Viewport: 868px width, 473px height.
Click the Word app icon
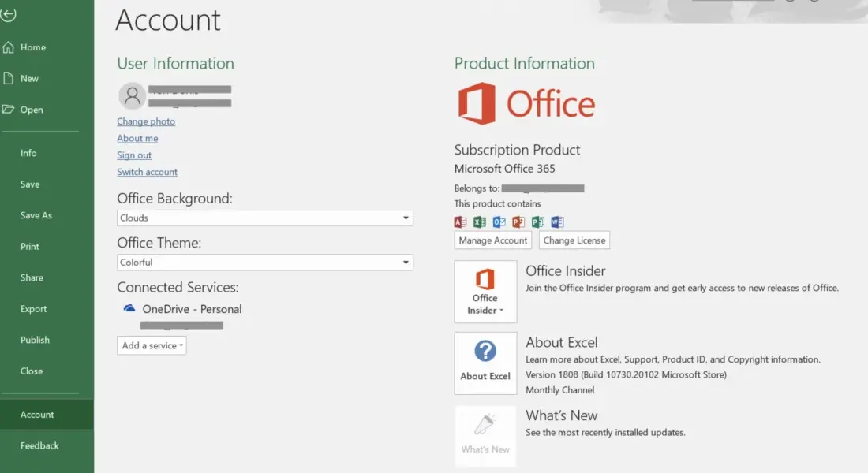(557, 222)
